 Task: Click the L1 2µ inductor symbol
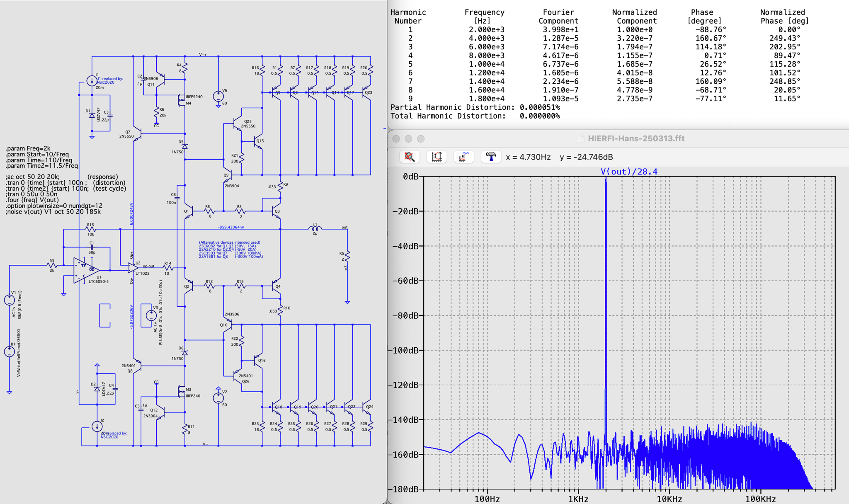click(x=315, y=228)
